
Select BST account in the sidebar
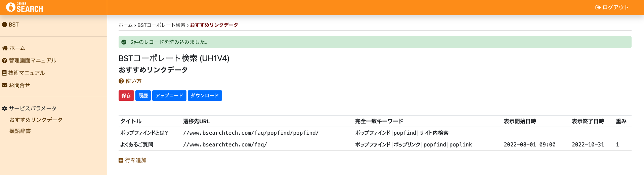[x=14, y=25]
